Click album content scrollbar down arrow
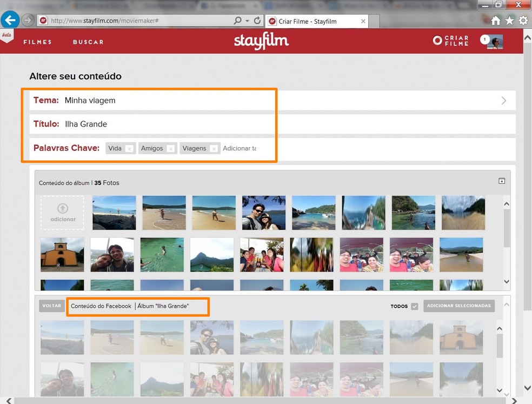This screenshot has width=532, height=404. coord(507,281)
